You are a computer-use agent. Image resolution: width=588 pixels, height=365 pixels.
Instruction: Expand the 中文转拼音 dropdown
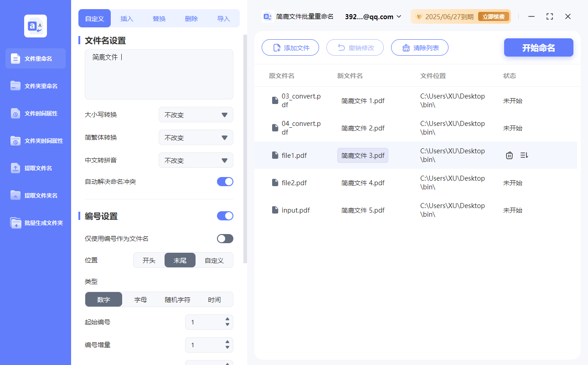[196, 160]
